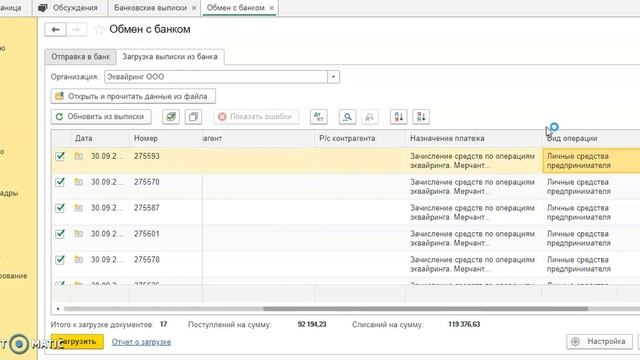
Task: Click the Дт/Кт postings toolbar icon
Action: (318, 117)
